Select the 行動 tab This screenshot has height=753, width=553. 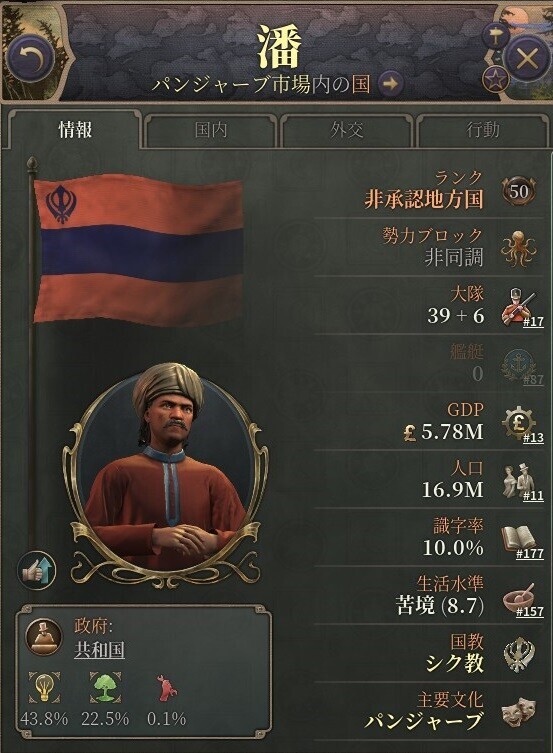click(482, 130)
